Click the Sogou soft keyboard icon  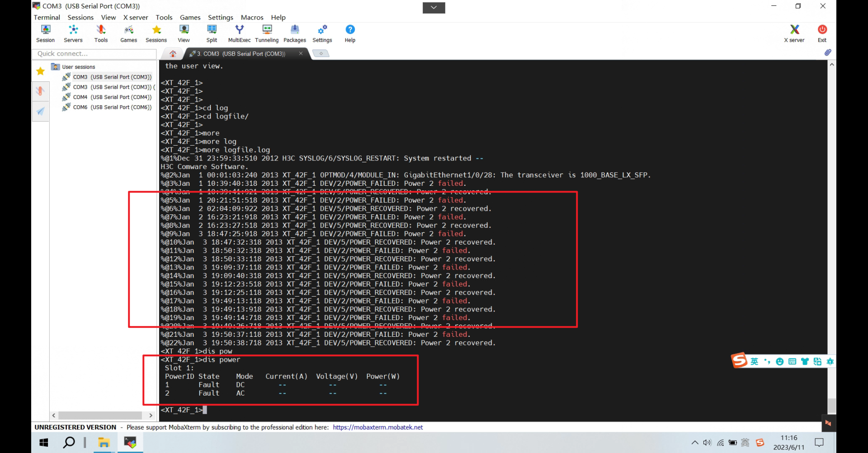[x=792, y=361]
